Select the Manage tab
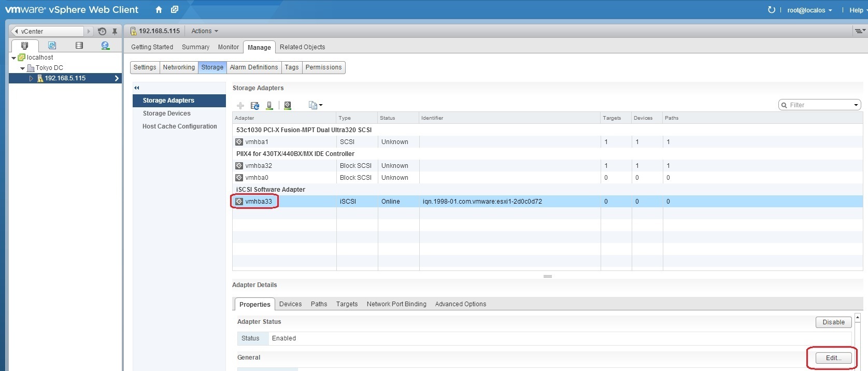Viewport: 868px width, 371px height. pos(259,47)
